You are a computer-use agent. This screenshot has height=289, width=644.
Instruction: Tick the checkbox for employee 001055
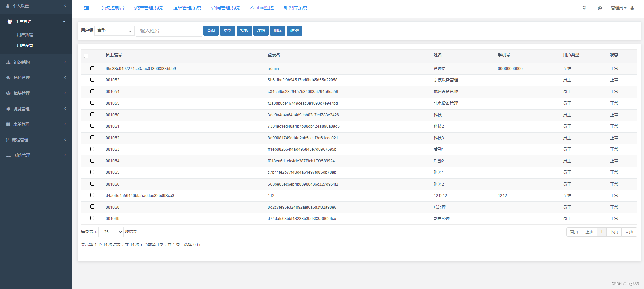coord(92,103)
